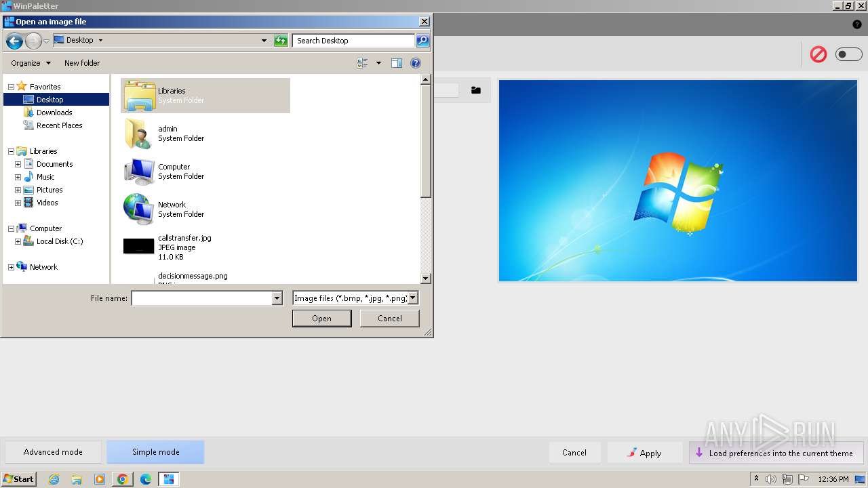This screenshot has height=488, width=868.
Task: Click in the File name input box
Action: pos(202,298)
